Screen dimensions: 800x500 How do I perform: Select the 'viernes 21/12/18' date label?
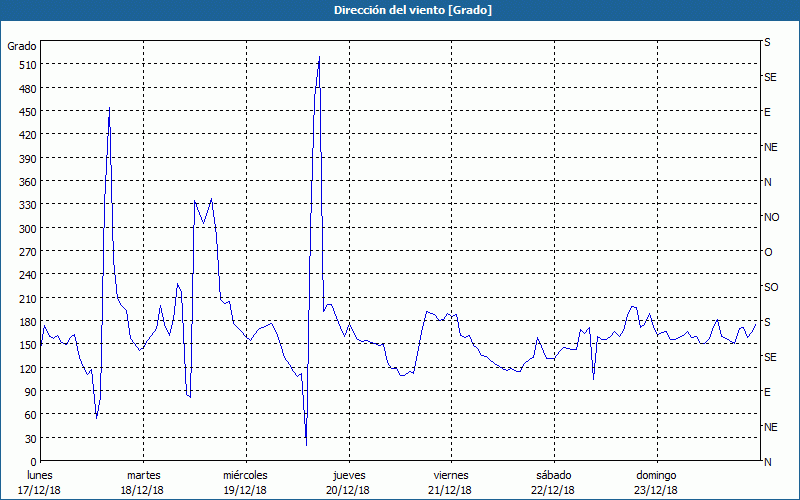[451, 483]
